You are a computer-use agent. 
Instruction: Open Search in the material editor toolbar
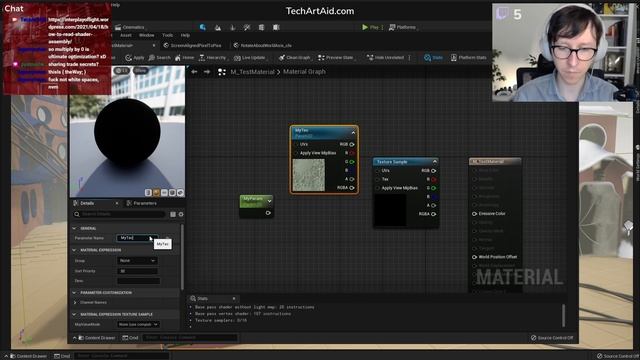[x=160, y=58]
